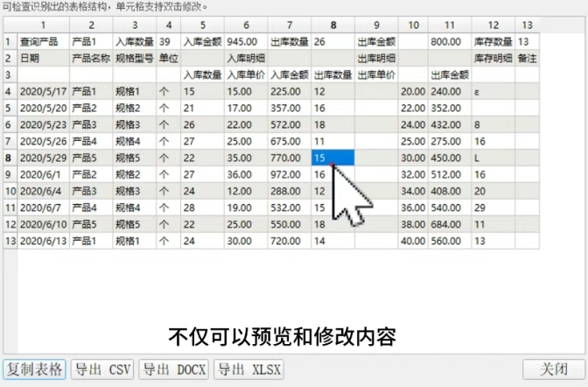Click the 29 stock cell in row 11
588x387 pixels.
[x=493, y=208]
